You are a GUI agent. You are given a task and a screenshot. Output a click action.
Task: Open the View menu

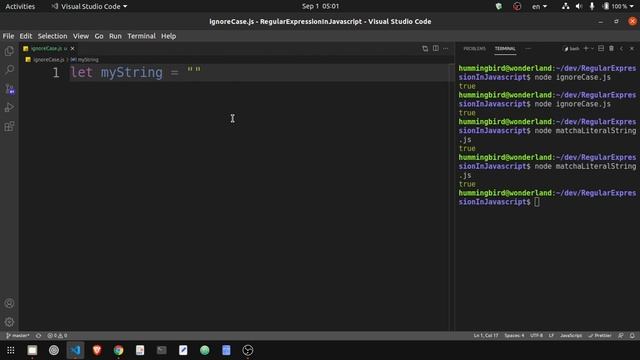(81, 36)
